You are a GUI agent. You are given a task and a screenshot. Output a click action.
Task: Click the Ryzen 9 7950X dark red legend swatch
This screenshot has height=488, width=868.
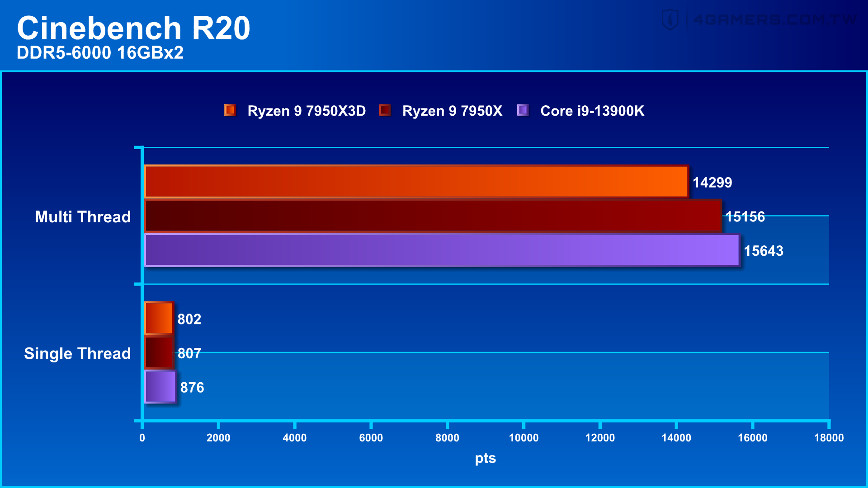[385, 110]
